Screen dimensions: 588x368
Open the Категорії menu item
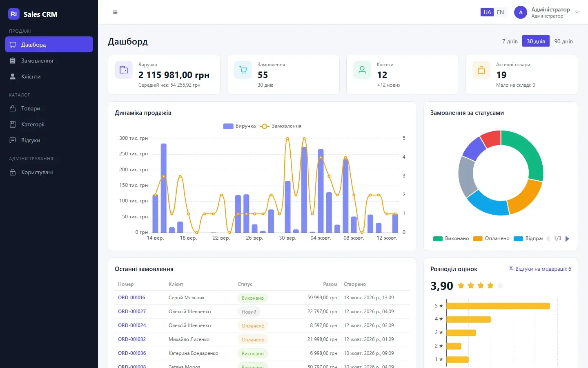(49, 124)
